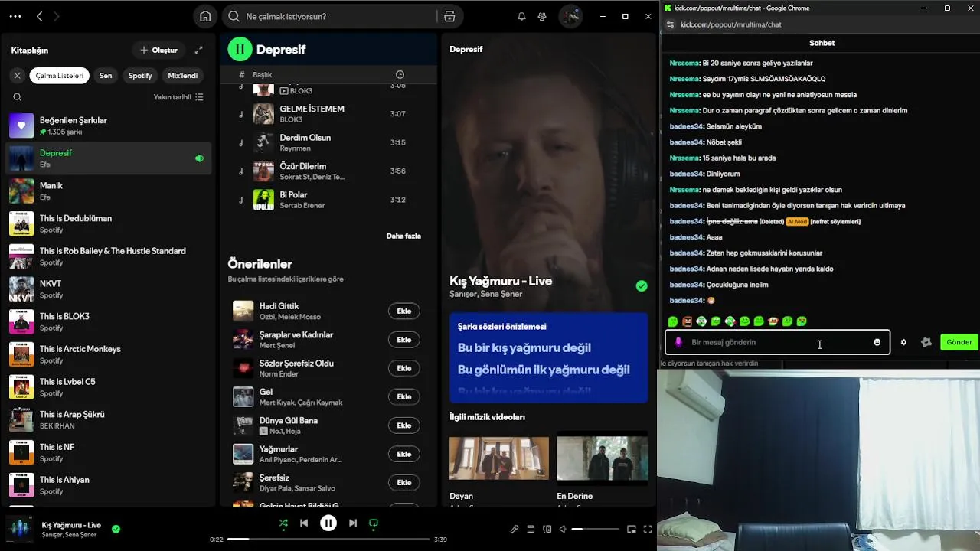The width and height of the screenshot is (980, 551).
Task: Click the library expand arrows icon
Action: click(x=199, y=50)
